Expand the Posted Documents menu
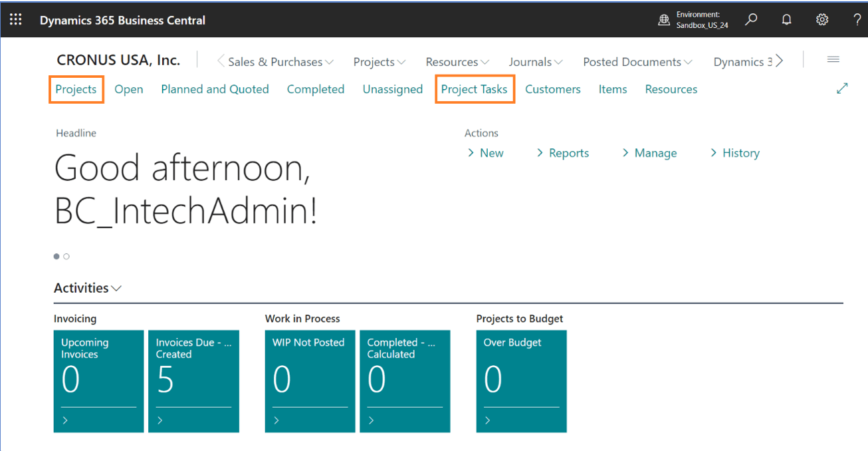The image size is (868, 451). tap(637, 62)
